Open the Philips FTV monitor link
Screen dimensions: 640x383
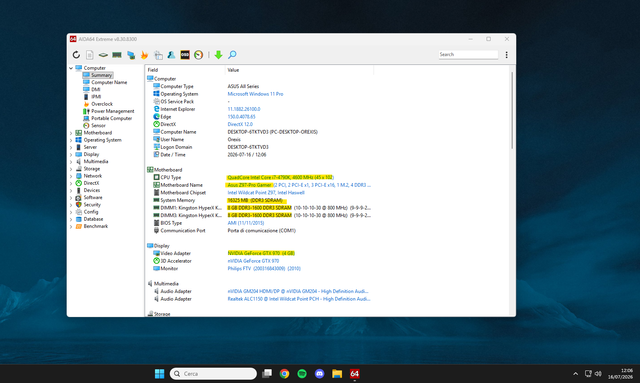(264, 269)
